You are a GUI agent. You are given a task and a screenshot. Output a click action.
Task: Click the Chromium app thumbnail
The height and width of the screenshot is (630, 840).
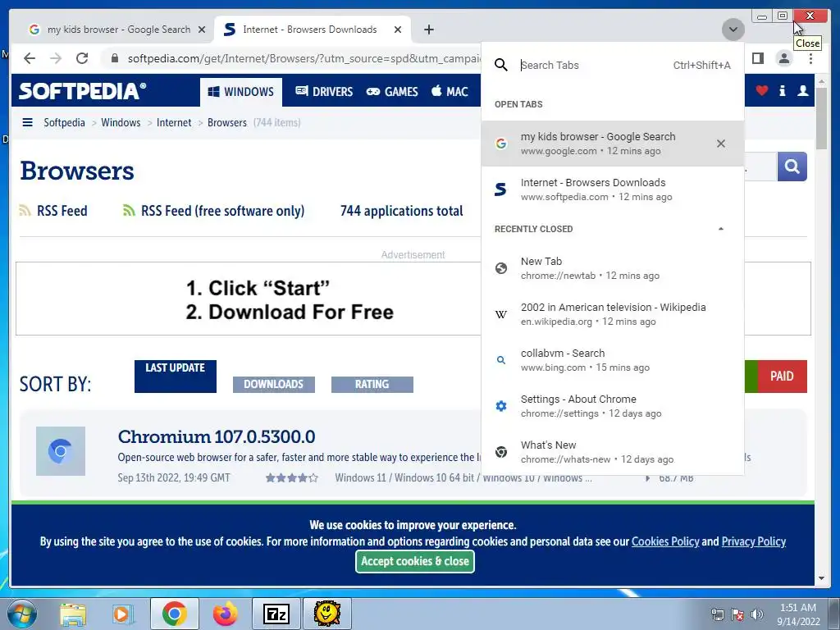click(x=61, y=451)
